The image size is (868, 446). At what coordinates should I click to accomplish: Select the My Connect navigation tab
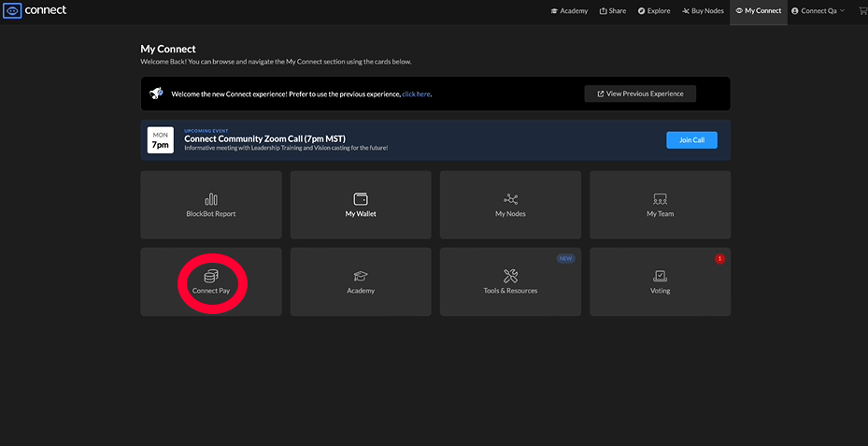coord(759,11)
